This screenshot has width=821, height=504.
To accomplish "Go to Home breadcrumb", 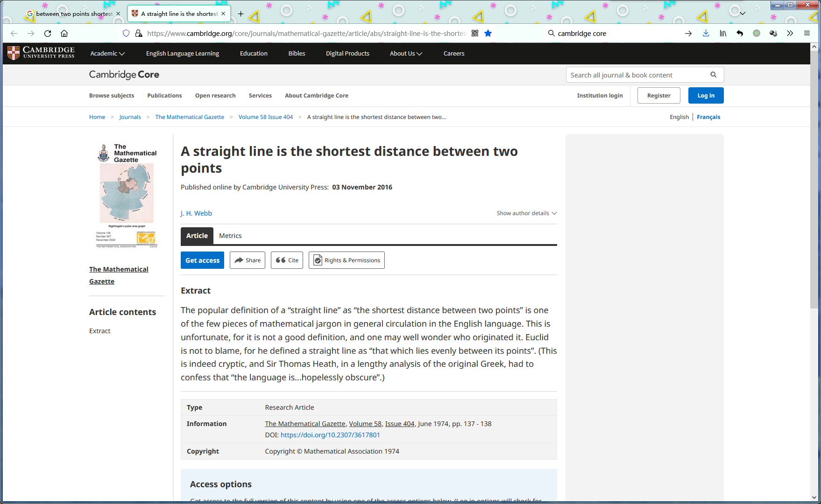I will tap(97, 117).
